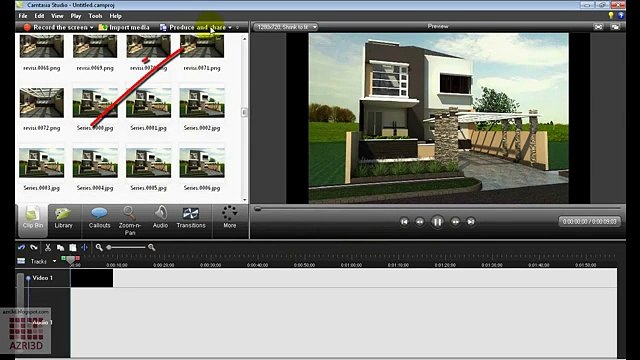Viewport: 640px width, 360px height.
Task: Adjust the timeline zoom slider
Action: pyautogui.click(x=109, y=247)
